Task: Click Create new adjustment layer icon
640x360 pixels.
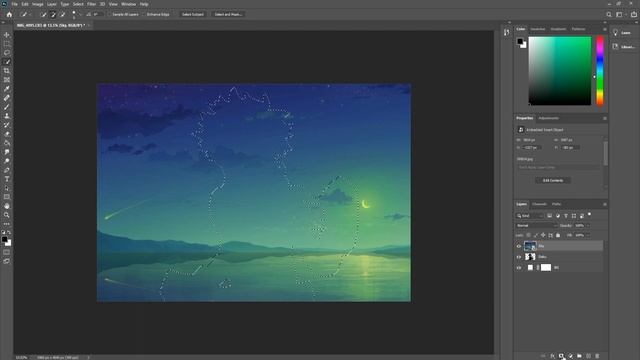Action: click(570, 356)
